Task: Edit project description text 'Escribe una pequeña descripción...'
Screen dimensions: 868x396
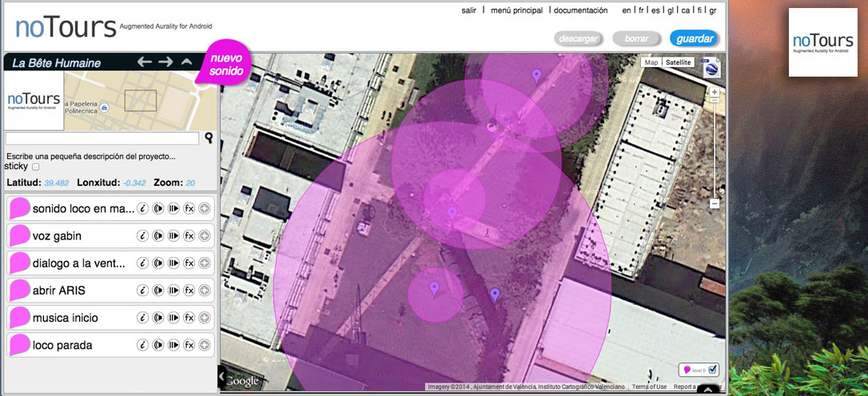Action: 91,156
